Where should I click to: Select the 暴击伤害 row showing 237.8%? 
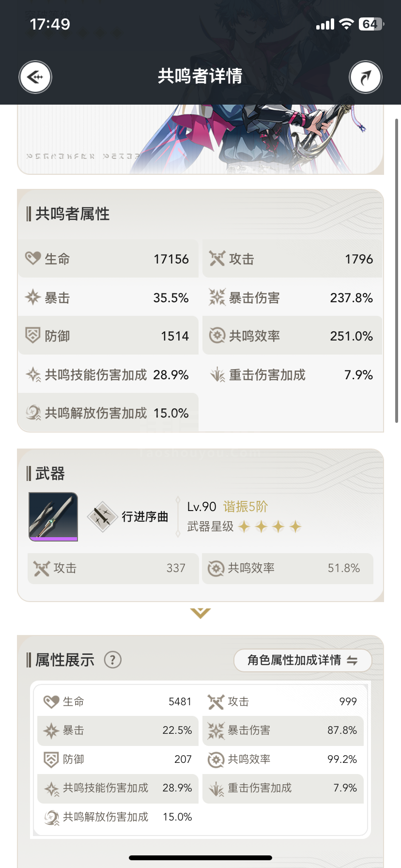point(292,297)
